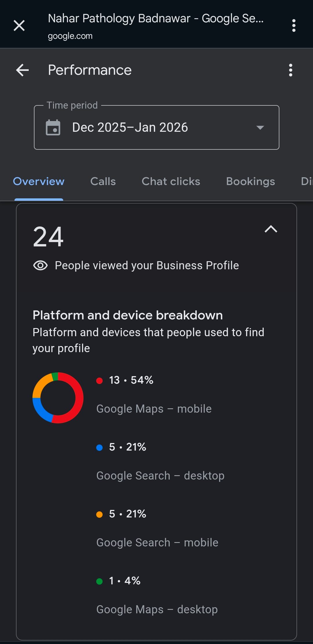313x644 pixels.
Task: Close the browser tab with X icon
Action: click(x=19, y=25)
